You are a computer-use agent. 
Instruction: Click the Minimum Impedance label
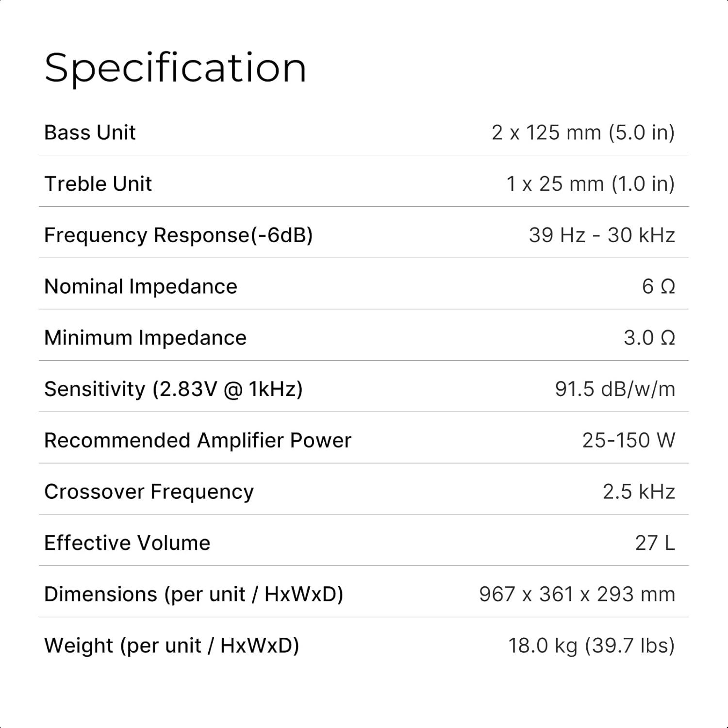click(145, 338)
